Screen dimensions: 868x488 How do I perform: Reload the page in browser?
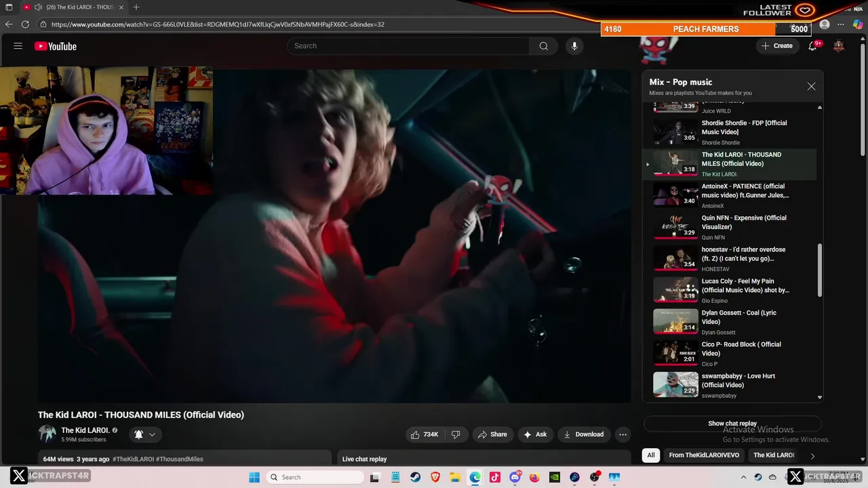click(x=25, y=24)
